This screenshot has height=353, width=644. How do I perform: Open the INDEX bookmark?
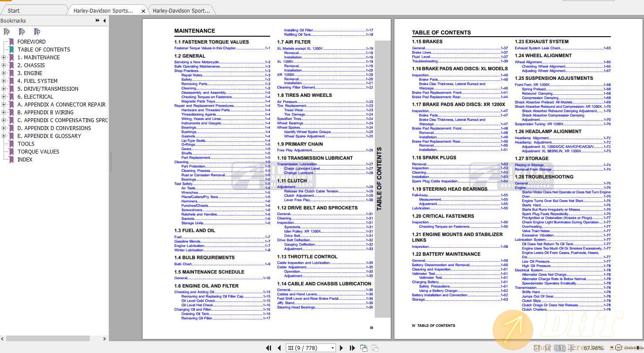tap(25, 160)
